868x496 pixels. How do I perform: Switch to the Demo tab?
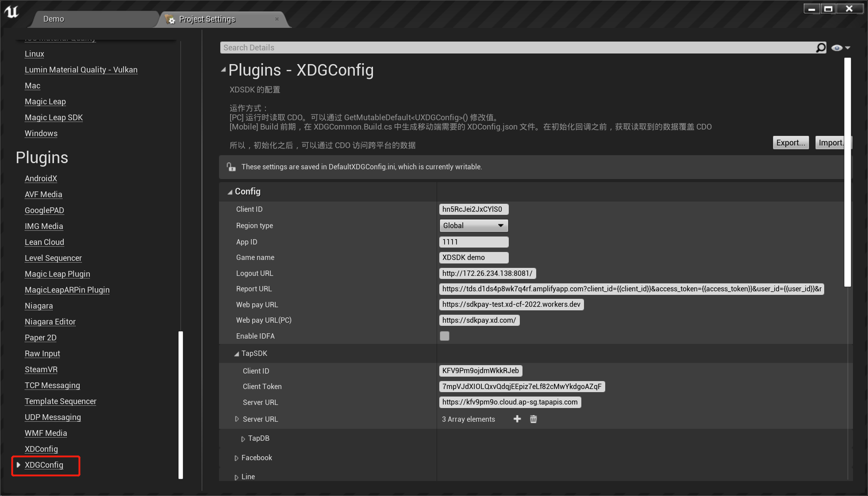[x=54, y=19]
